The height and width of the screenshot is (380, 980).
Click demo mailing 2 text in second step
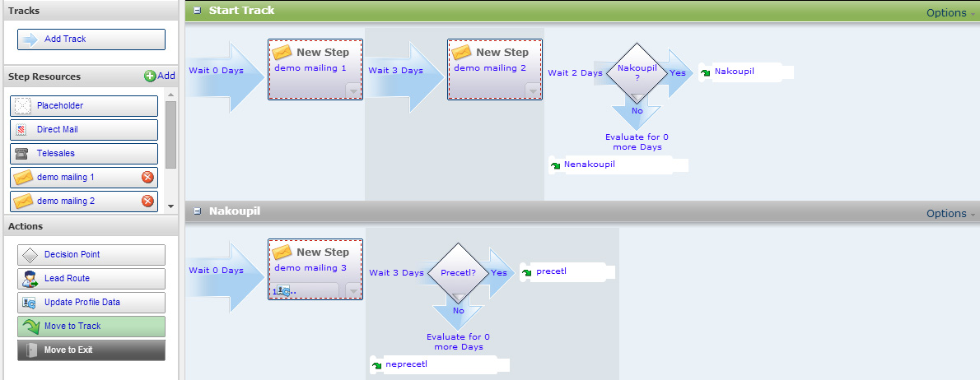click(x=490, y=68)
